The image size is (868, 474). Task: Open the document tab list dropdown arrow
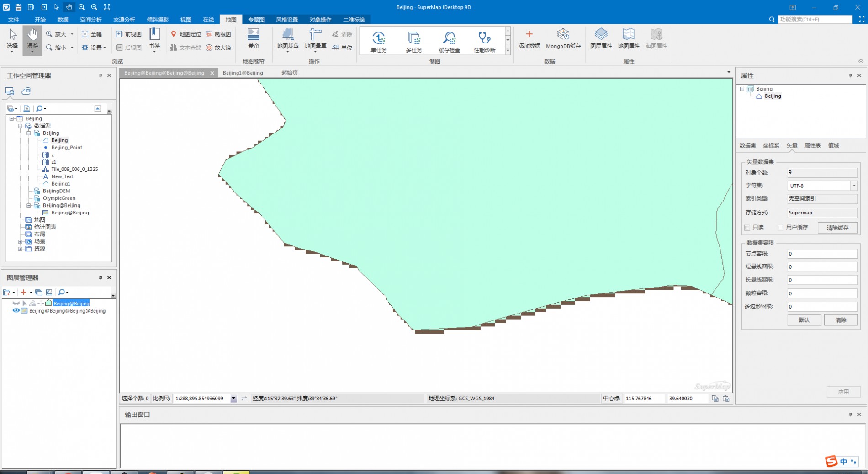(729, 72)
